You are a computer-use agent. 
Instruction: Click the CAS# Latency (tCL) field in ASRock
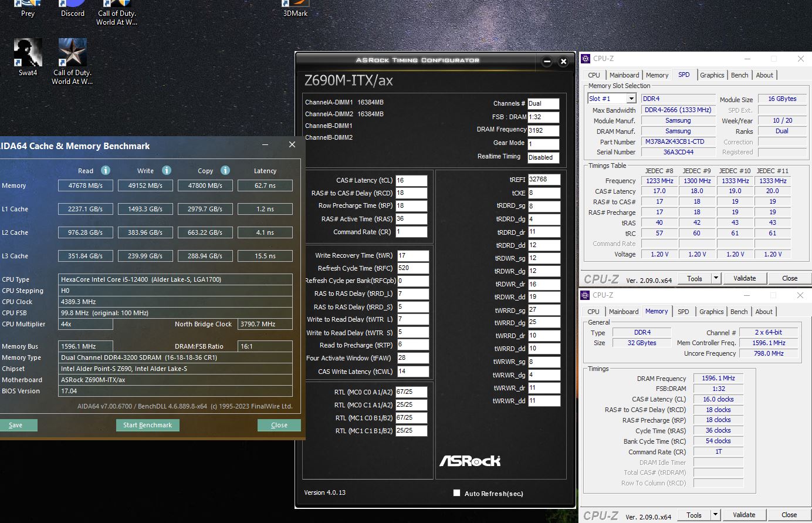click(x=411, y=180)
